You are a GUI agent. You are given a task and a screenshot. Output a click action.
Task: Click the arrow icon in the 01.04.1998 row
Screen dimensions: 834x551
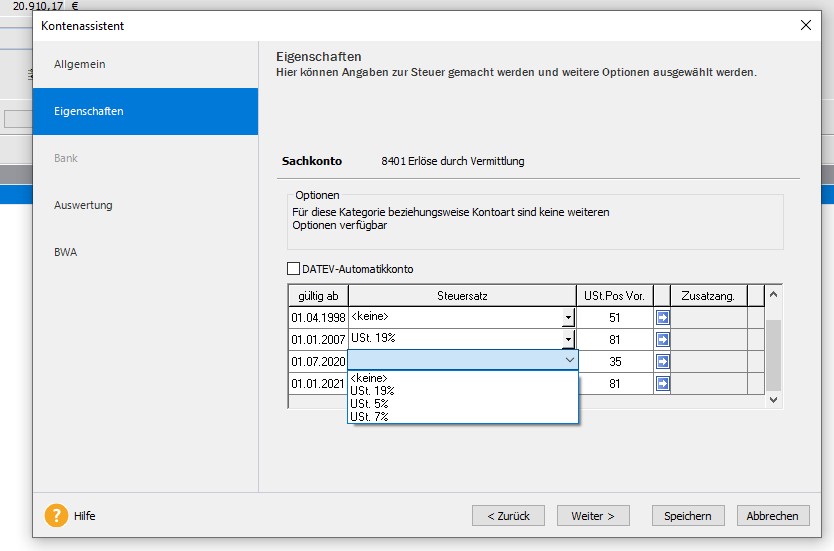[662, 317]
